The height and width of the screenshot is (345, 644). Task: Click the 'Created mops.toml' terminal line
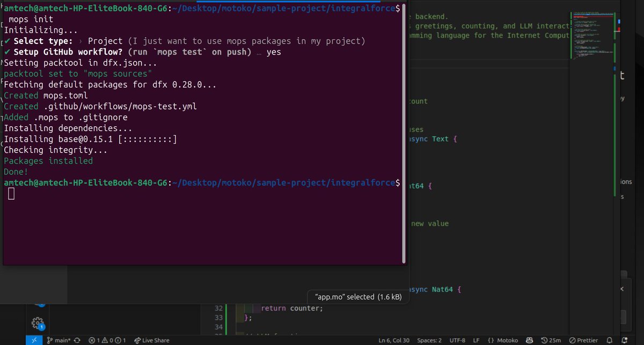point(46,96)
